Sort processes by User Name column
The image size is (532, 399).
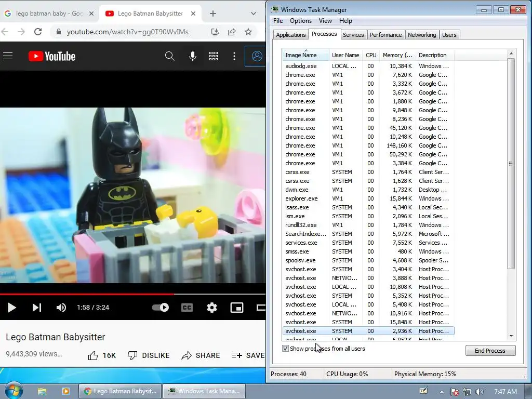point(345,55)
